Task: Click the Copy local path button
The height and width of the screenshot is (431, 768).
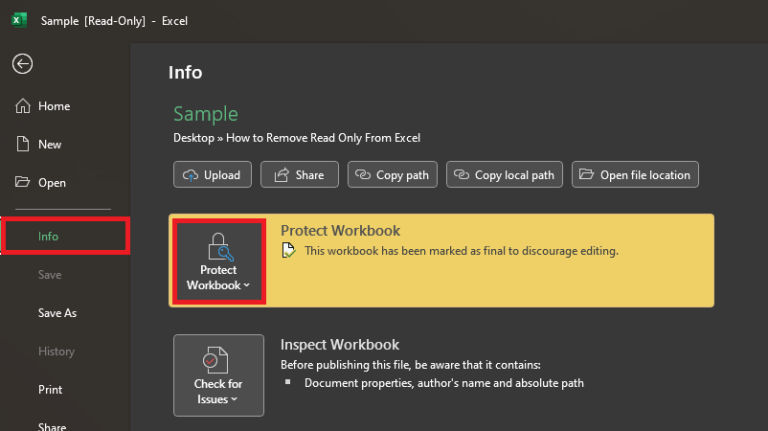Action: point(504,175)
